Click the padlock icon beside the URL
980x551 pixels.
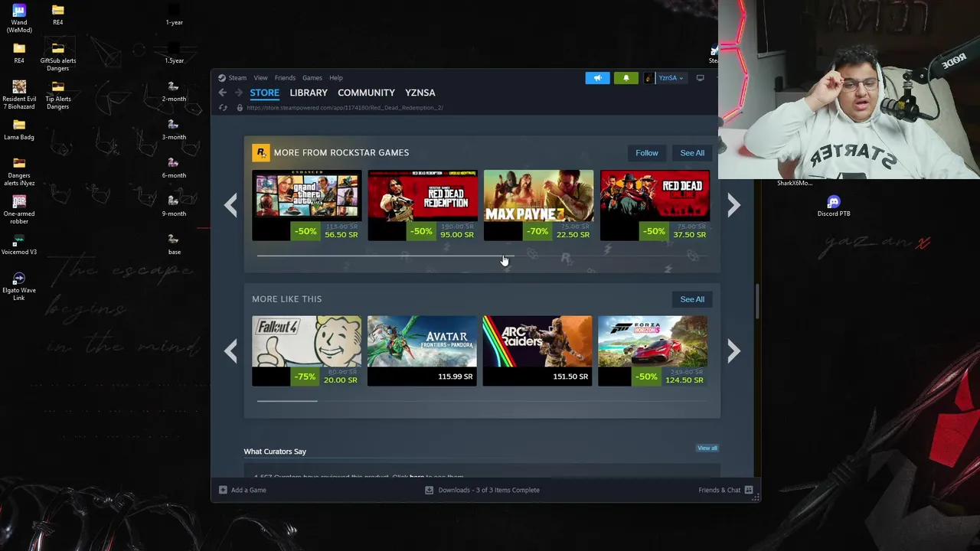240,108
